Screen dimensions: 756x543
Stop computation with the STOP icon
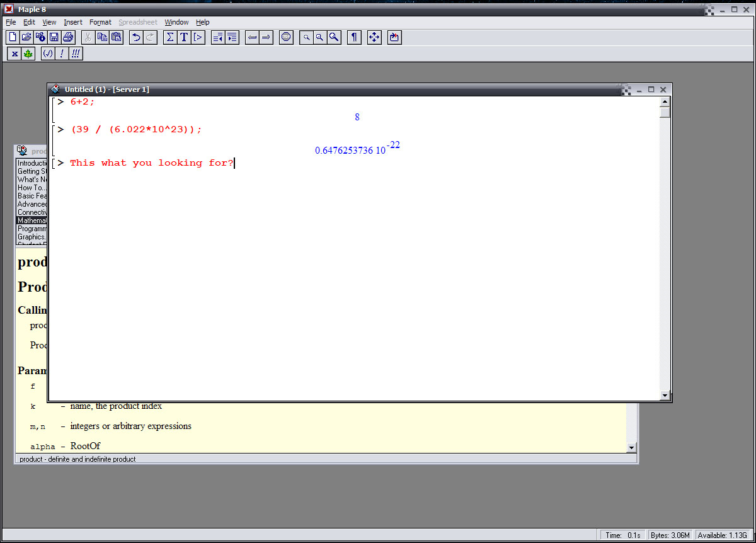click(x=286, y=37)
